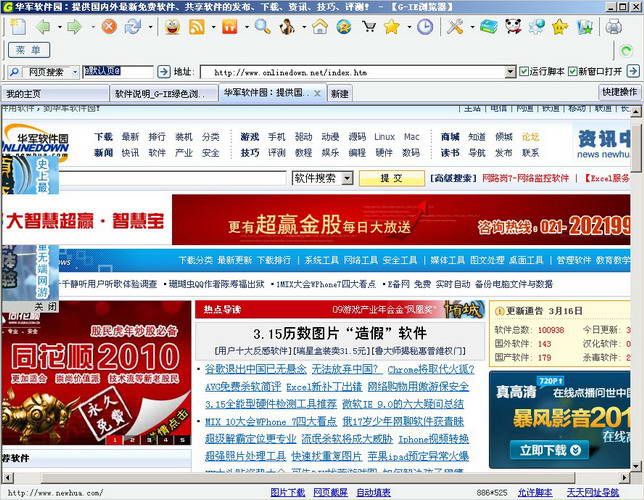Click the 网页截屏 status bar link
This screenshot has height=500, width=644.
[330, 492]
